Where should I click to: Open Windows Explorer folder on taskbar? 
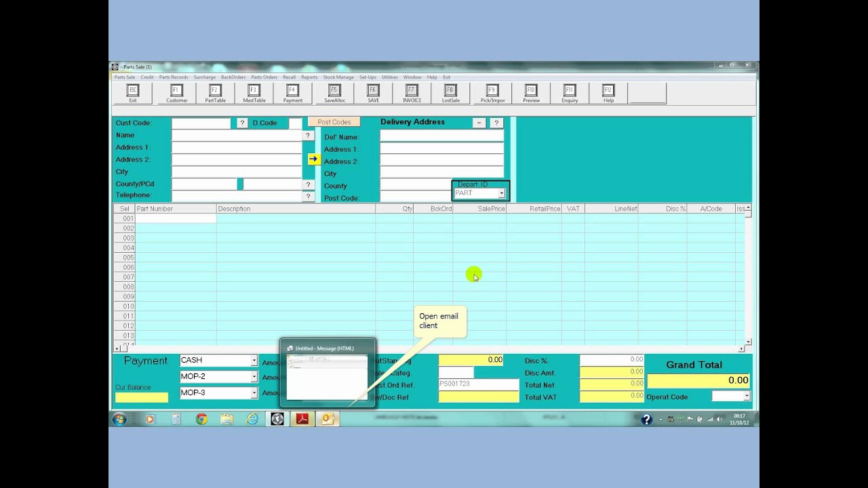pyautogui.click(x=227, y=420)
